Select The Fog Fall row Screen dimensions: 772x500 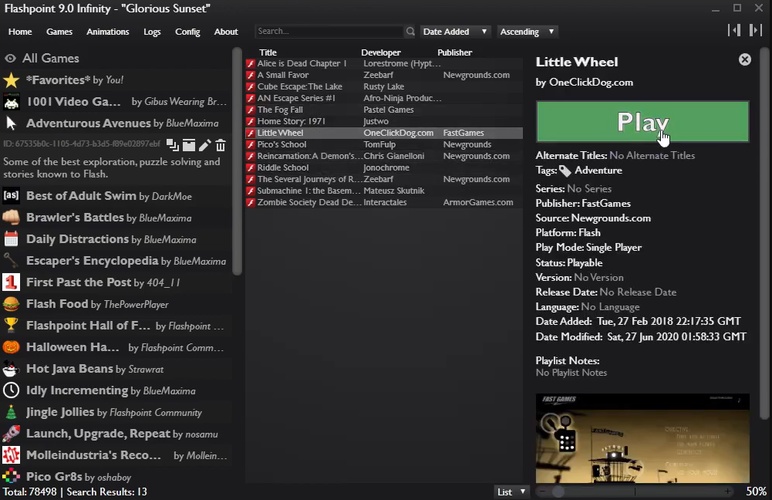click(x=384, y=110)
